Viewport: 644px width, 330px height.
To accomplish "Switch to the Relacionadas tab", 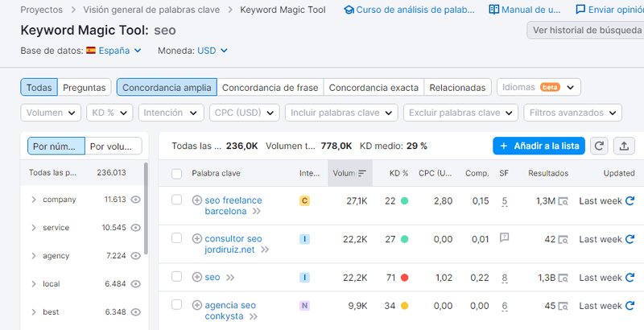I will [457, 87].
